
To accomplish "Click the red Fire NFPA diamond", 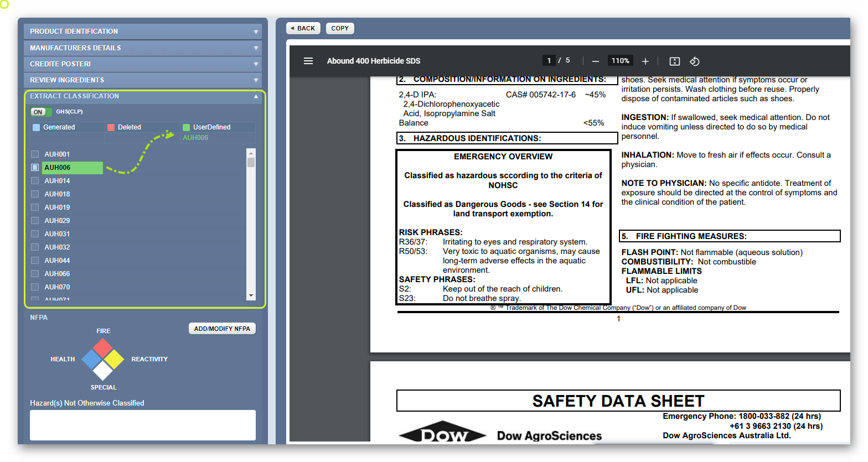I will tap(103, 349).
